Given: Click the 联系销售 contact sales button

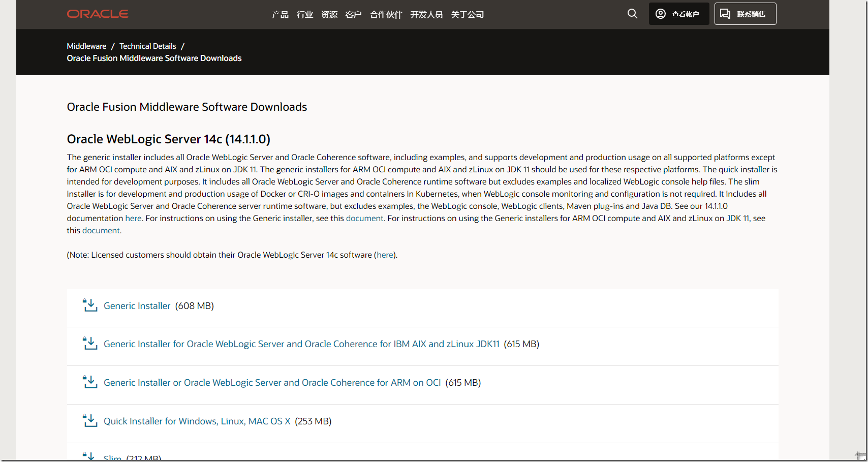Looking at the screenshot, I should click(745, 14).
